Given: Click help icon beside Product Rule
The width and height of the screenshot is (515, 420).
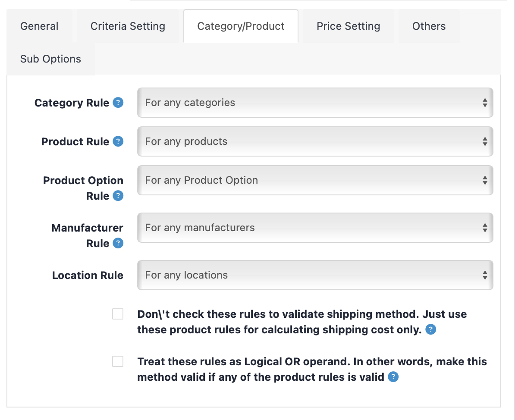Looking at the screenshot, I should coord(118,141).
